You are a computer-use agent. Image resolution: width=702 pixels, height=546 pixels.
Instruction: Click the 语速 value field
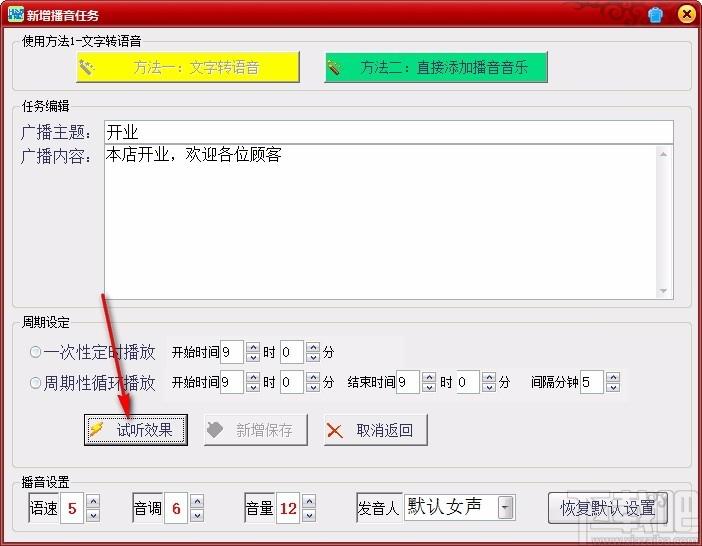(x=72, y=508)
